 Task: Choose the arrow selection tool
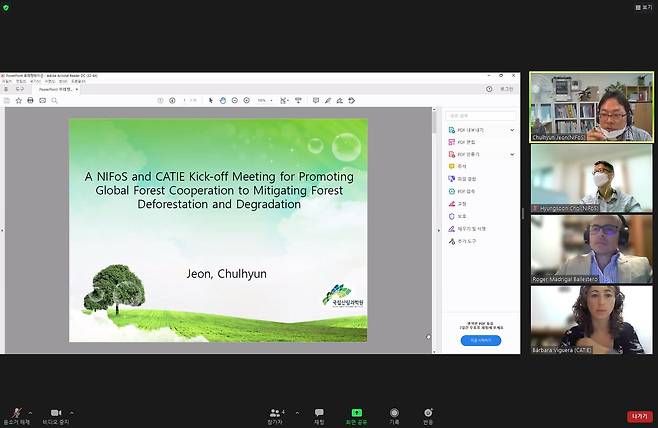pos(211,100)
